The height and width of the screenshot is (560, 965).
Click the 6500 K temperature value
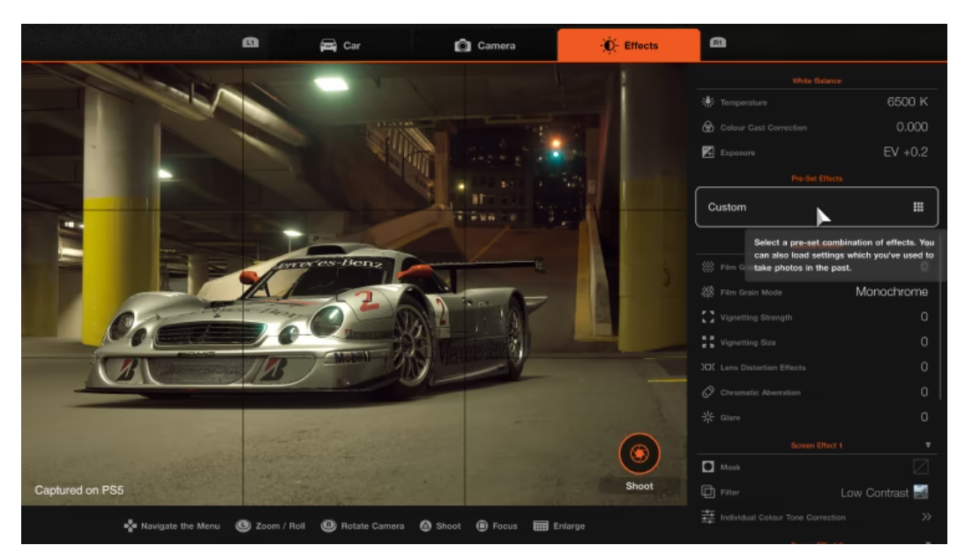click(x=907, y=101)
